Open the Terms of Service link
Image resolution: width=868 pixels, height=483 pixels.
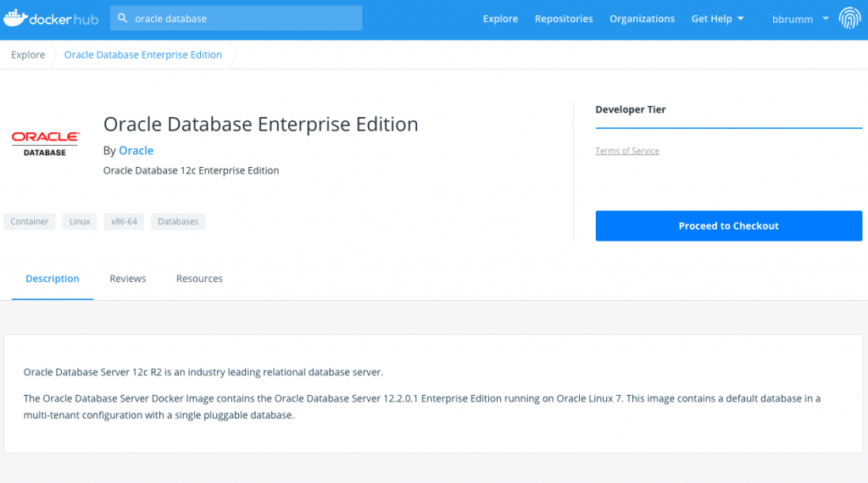(627, 151)
